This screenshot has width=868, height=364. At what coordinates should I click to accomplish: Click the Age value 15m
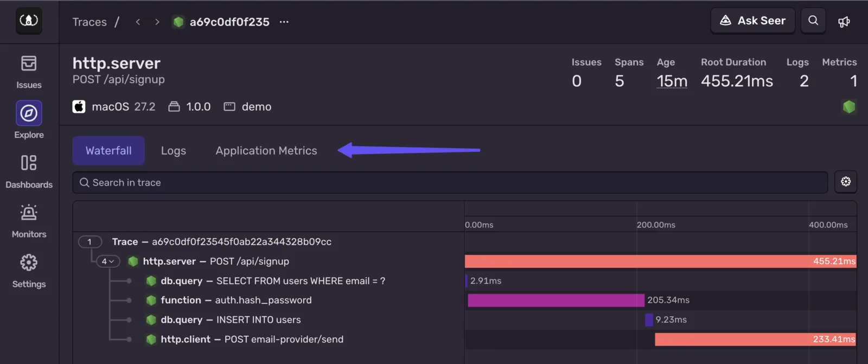point(672,81)
